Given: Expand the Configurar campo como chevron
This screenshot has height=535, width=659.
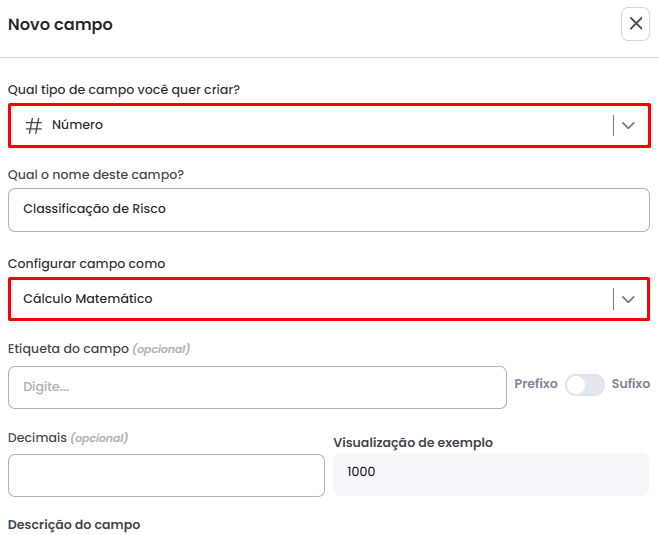Looking at the screenshot, I should [x=628, y=299].
